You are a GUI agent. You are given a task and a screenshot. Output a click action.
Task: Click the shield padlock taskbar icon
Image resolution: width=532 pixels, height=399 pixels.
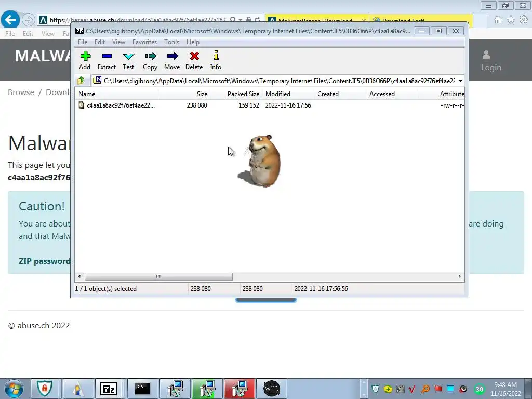pos(45,389)
